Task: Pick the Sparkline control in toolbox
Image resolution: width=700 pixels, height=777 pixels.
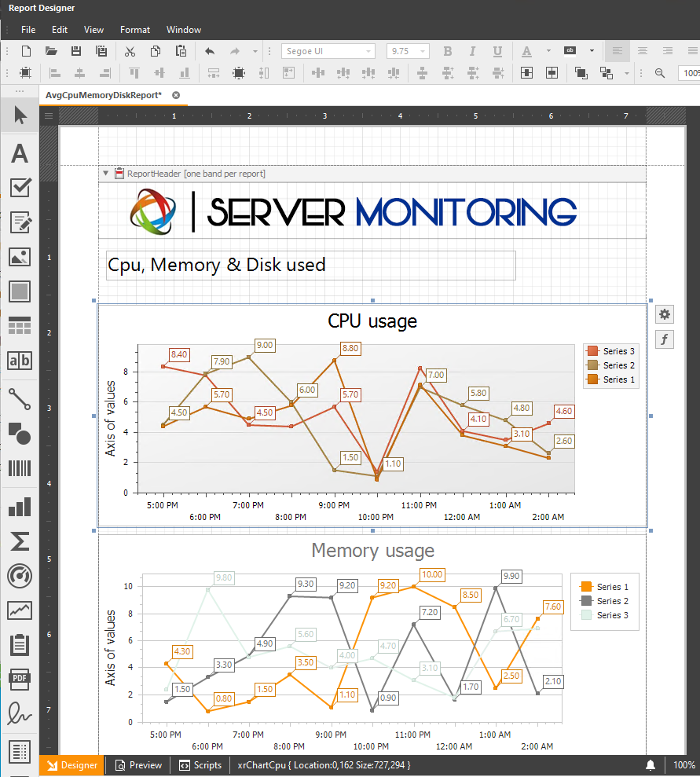Action: 20,610
